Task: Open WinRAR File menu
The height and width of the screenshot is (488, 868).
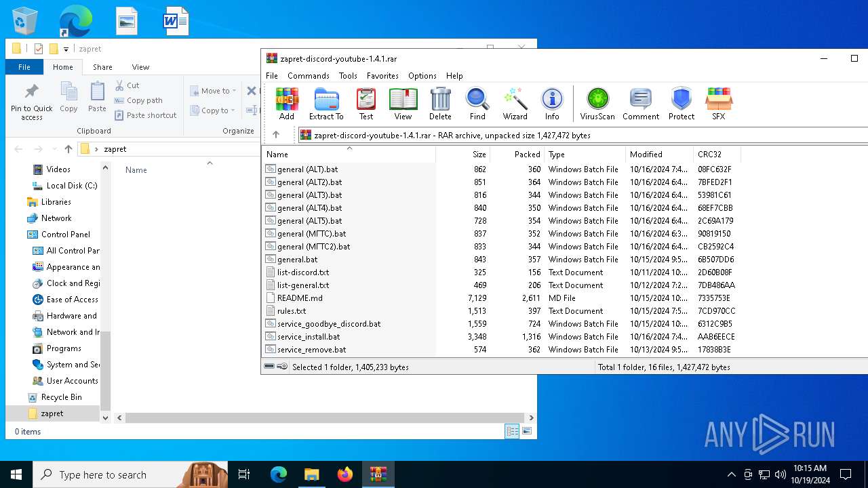Action: point(272,76)
